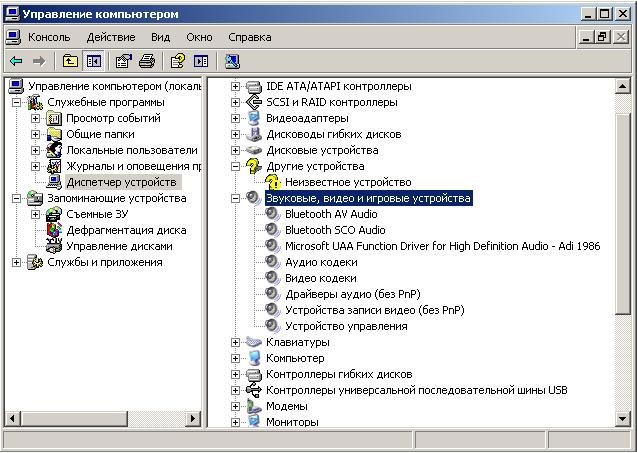Click right pane scrollbar up arrow
The image size is (637, 453).
(622, 86)
